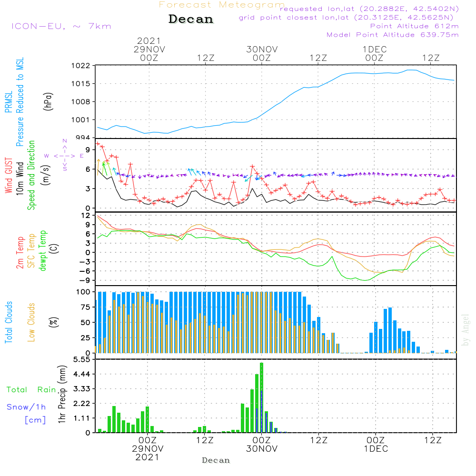Click the '1hr Precip (mm)' axis title
The image size is (476, 476).
[x=62, y=394]
